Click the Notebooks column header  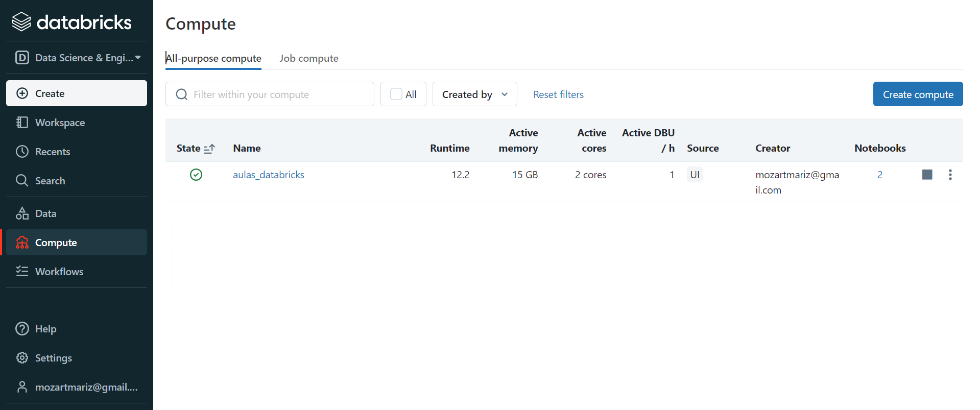[880, 148]
